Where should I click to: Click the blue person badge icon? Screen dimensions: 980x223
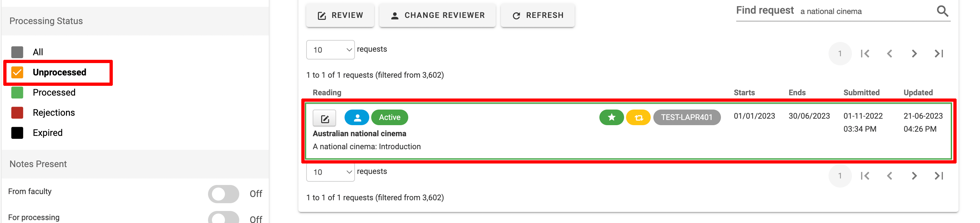[x=357, y=118]
